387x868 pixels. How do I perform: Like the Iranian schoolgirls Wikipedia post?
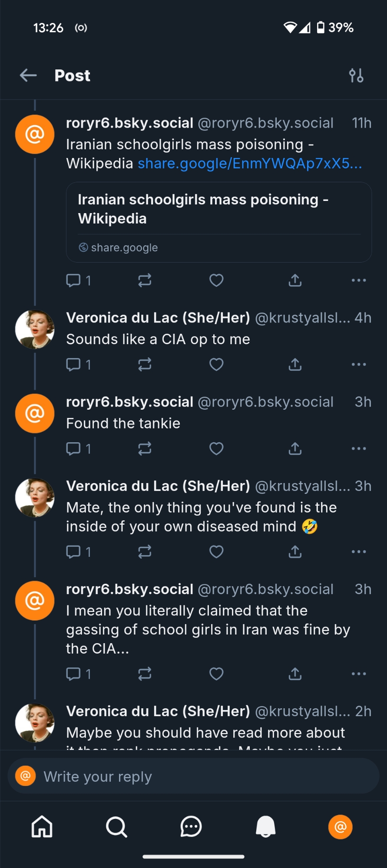(x=216, y=280)
